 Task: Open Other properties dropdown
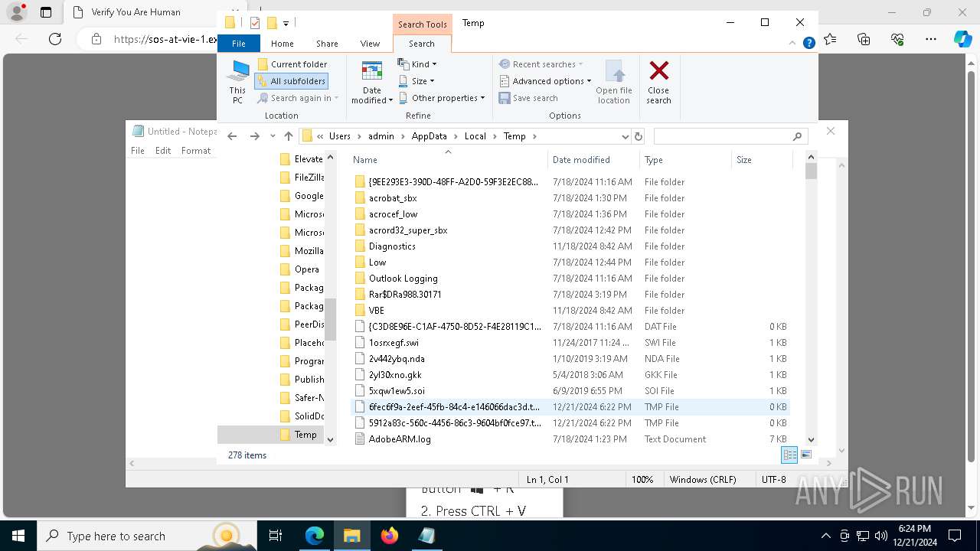click(x=442, y=98)
